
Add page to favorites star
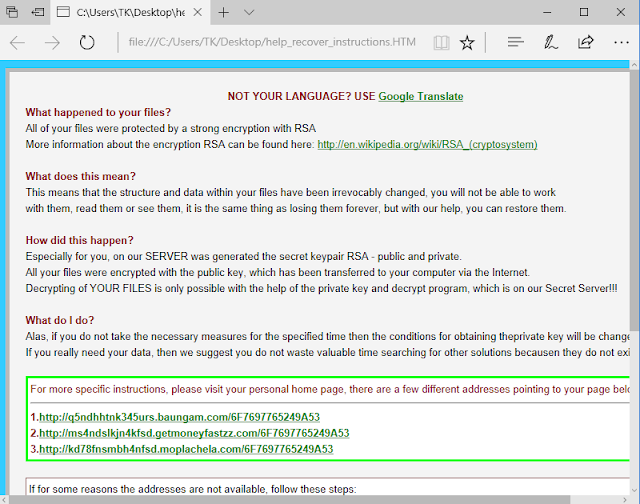click(467, 42)
